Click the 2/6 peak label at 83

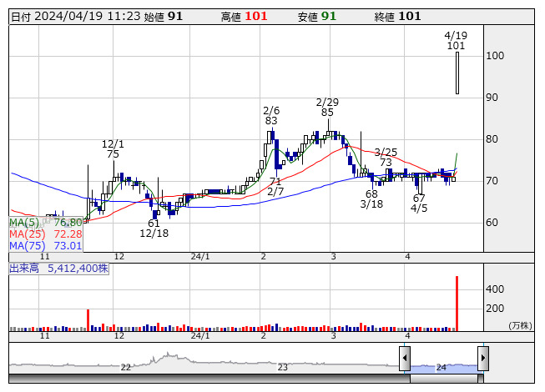point(271,115)
